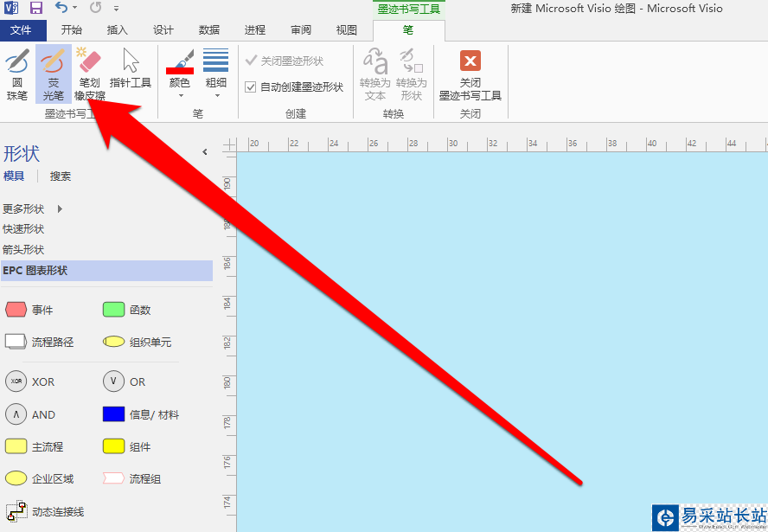Pick the Enterprise area (企业区域) shape
768x532 pixels.
pos(39,478)
